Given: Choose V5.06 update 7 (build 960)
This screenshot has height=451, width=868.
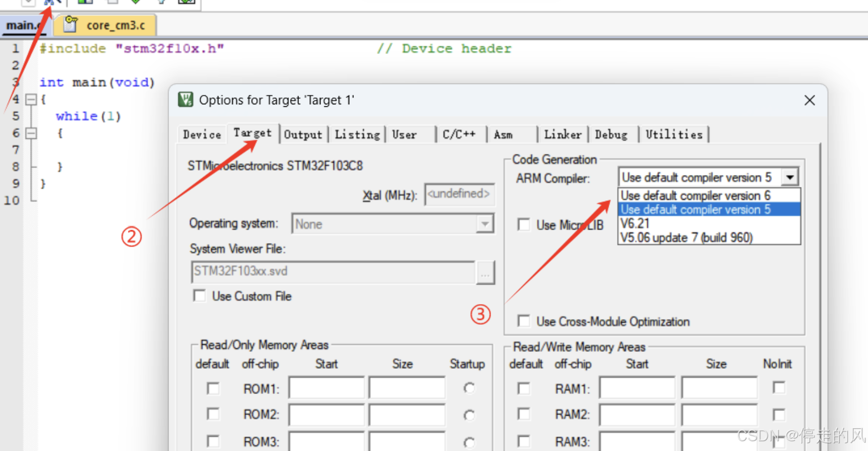Looking at the screenshot, I should (x=709, y=237).
